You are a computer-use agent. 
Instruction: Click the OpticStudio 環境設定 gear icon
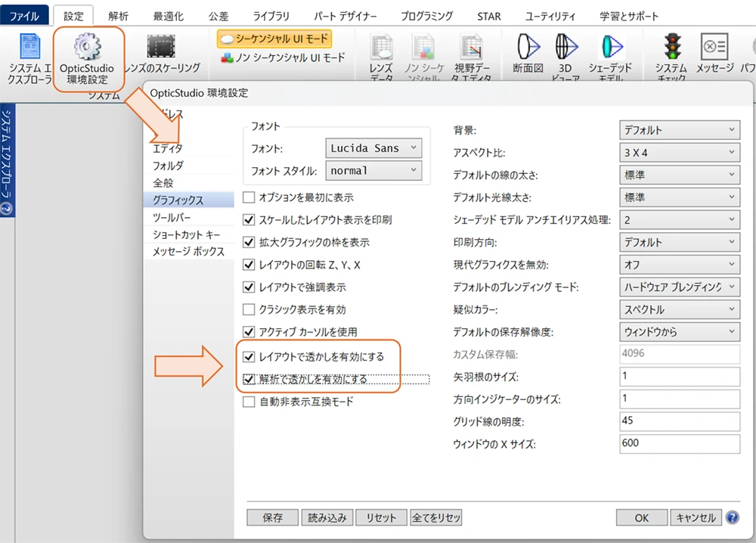click(x=87, y=46)
